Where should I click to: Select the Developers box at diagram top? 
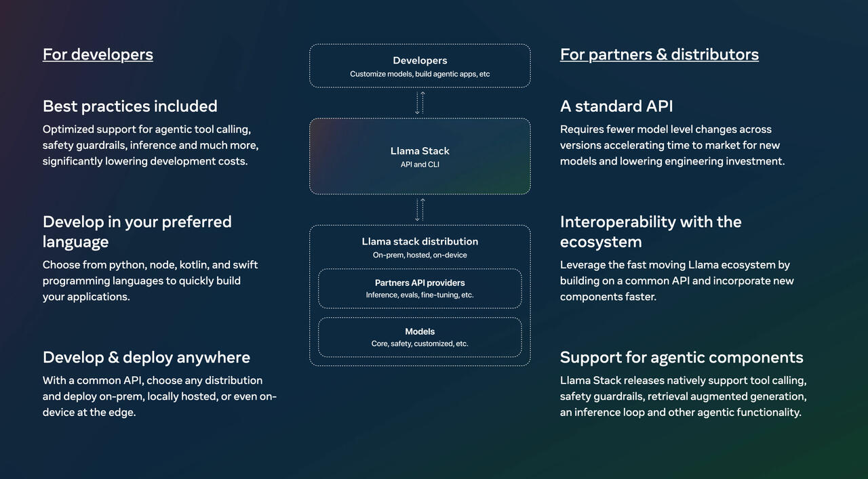(x=420, y=66)
